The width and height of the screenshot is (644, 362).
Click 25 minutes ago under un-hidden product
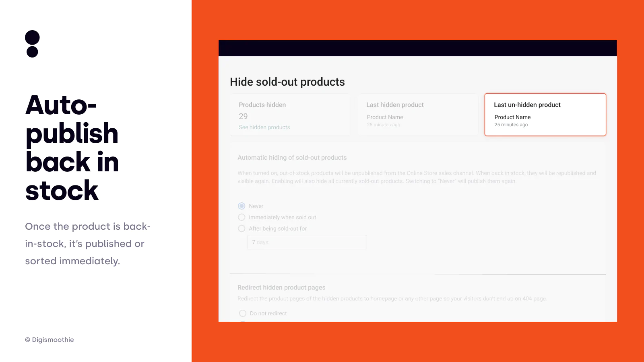(511, 125)
